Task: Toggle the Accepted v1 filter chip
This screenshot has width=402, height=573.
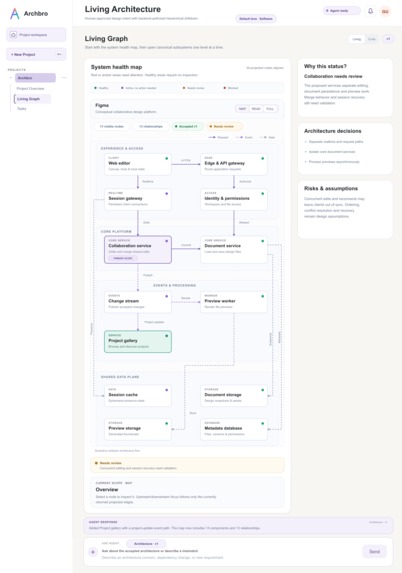Action: pyautogui.click(x=188, y=126)
